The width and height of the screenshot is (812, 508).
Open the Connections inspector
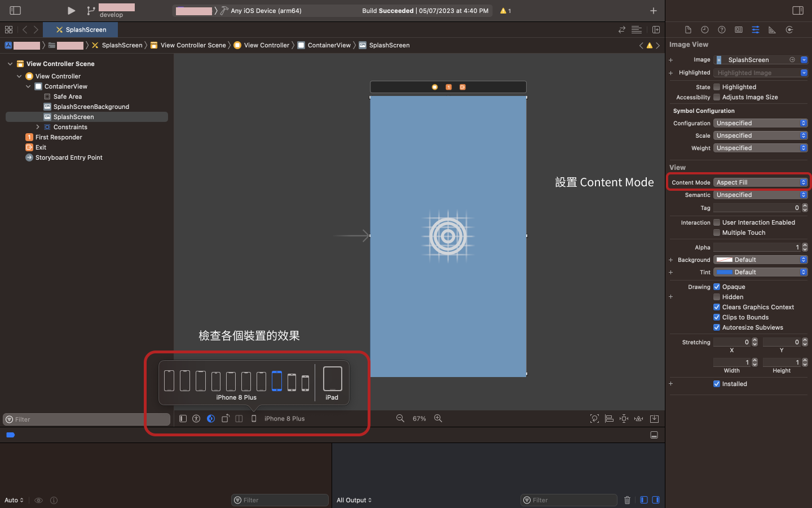[789, 30]
